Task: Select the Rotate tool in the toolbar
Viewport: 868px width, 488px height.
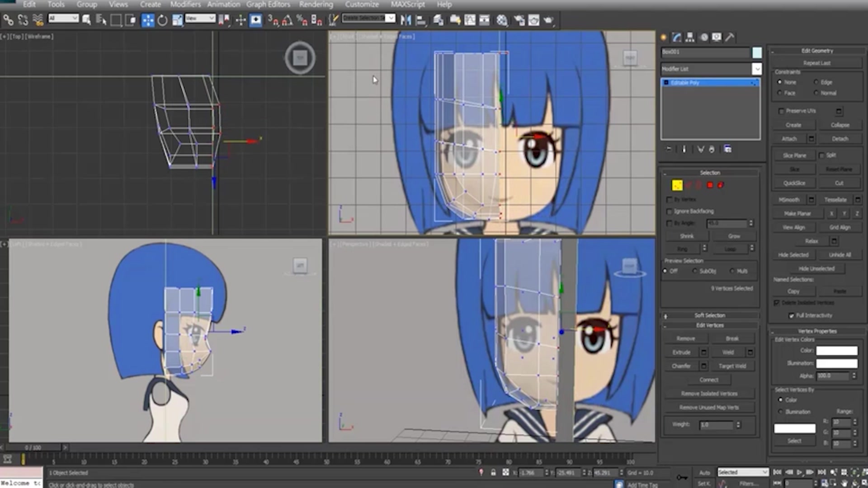Action: tap(162, 20)
